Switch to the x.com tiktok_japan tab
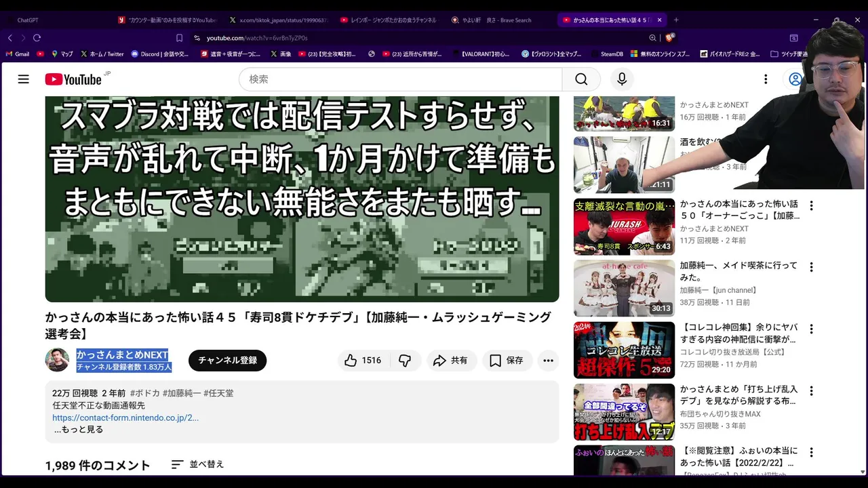868x488 pixels. [x=278, y=20]
